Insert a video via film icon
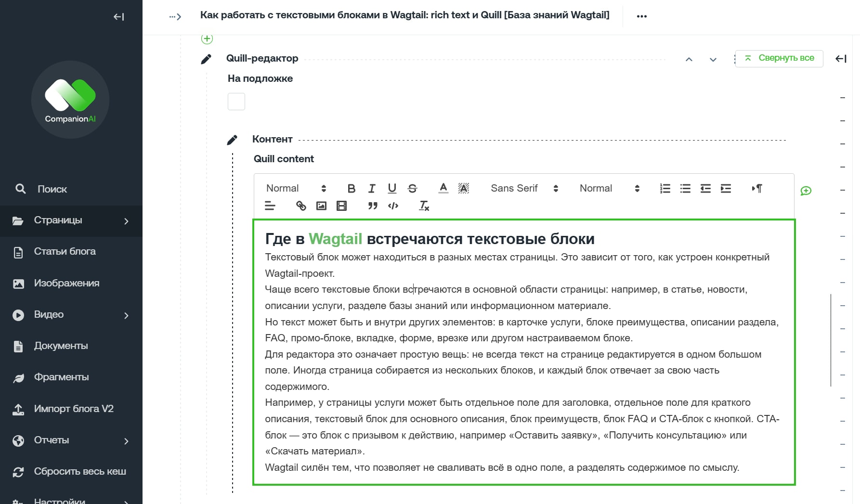The height and width of the screenshot is (504, 860). [341, 206]
